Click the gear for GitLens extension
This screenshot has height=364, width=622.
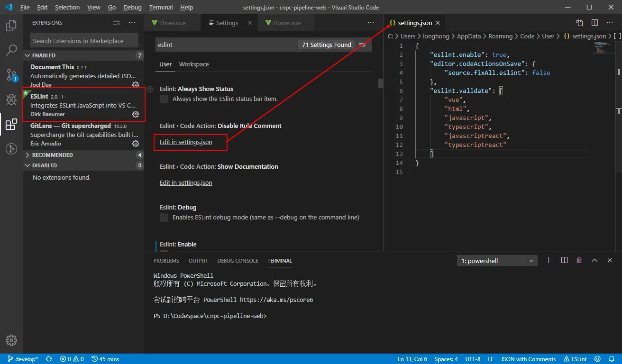coord(136,144)
